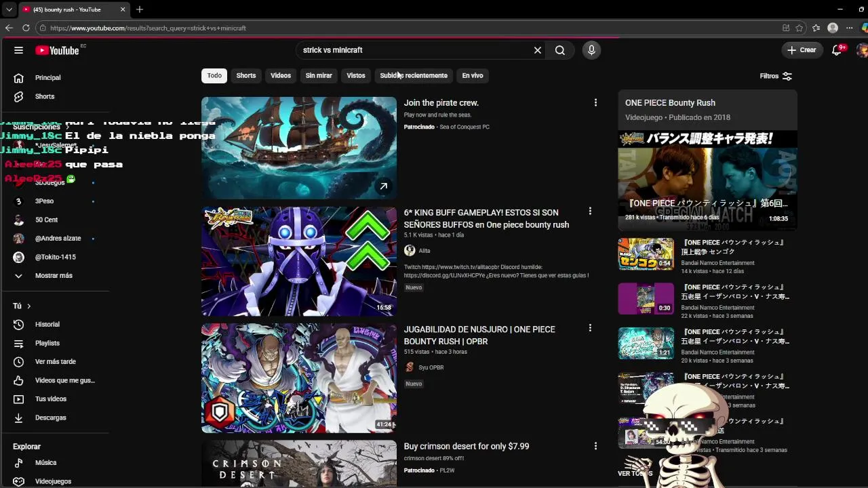This screenshot has width=868, height=488.
Task: Open the Alita channel avatar
Action: [410, 251]
